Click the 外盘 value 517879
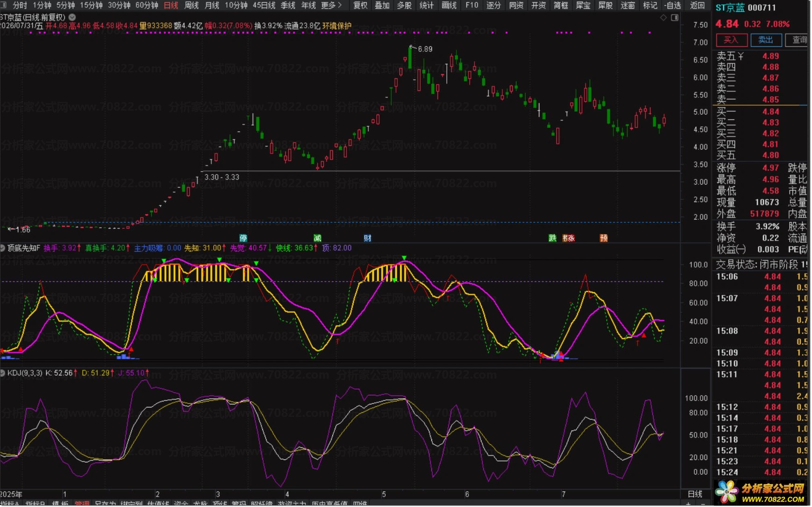The height and width of the screenshot is (507, 812). click(x=764, y=214)
